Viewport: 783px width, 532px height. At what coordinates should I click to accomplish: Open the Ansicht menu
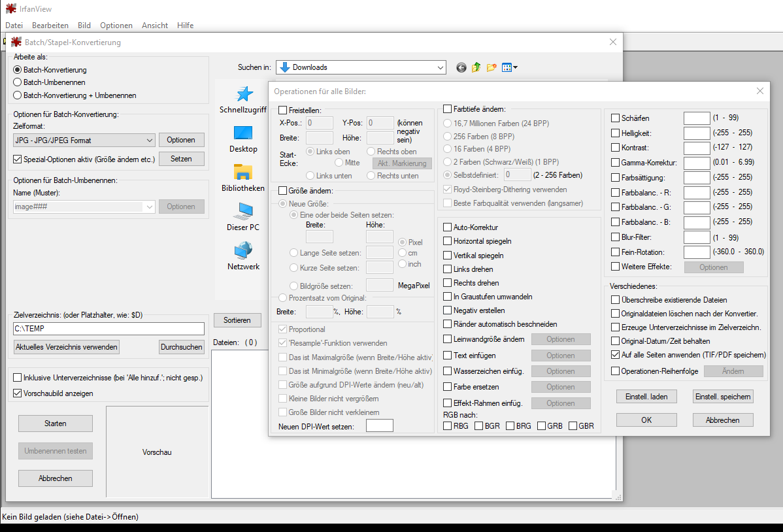click(x=155, y=25)
